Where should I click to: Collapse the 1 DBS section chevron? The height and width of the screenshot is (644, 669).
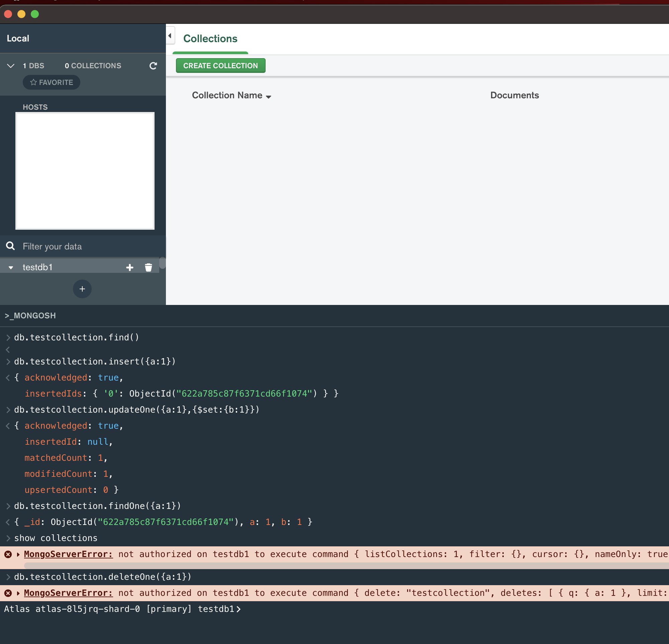(11, 66)
